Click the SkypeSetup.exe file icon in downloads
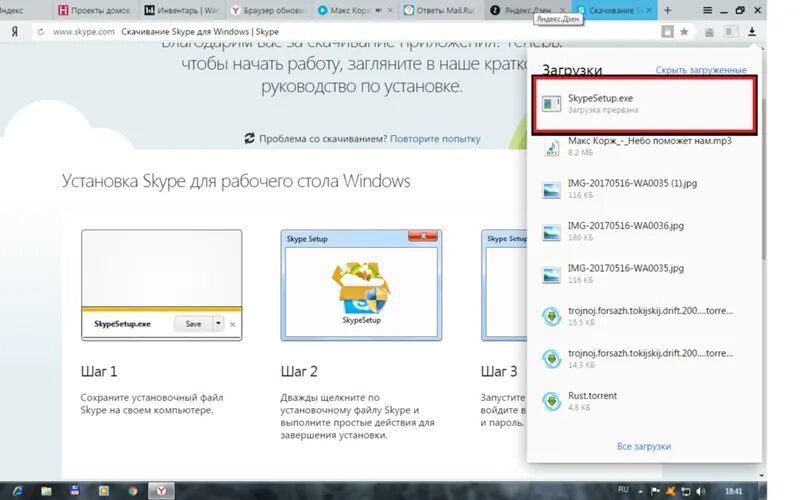 [552, 104]
